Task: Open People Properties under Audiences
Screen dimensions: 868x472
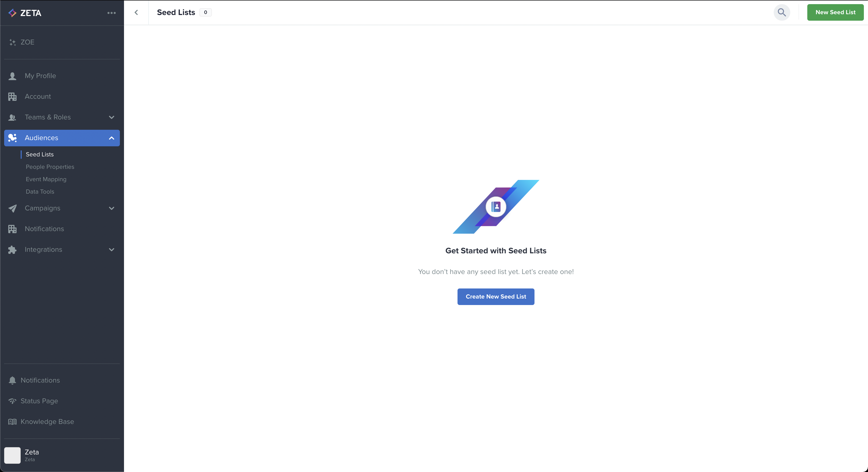Action: pyautogui.click(x=50, y=167)
